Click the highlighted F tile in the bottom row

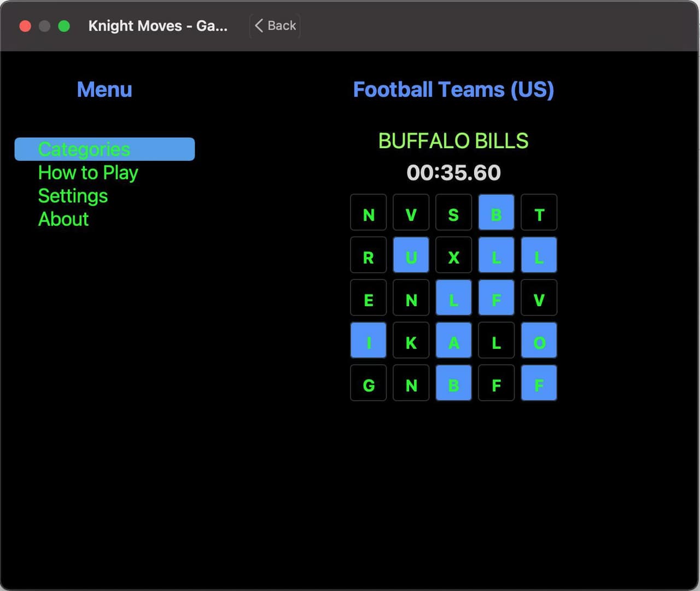(x=539, y=383)
